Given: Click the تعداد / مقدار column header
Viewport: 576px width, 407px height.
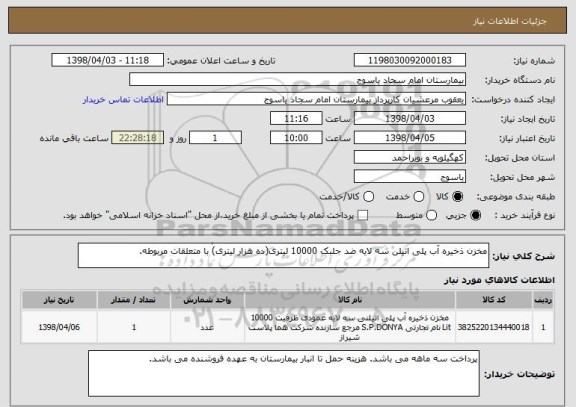Looking at the screenshot, I should point(134,300).
